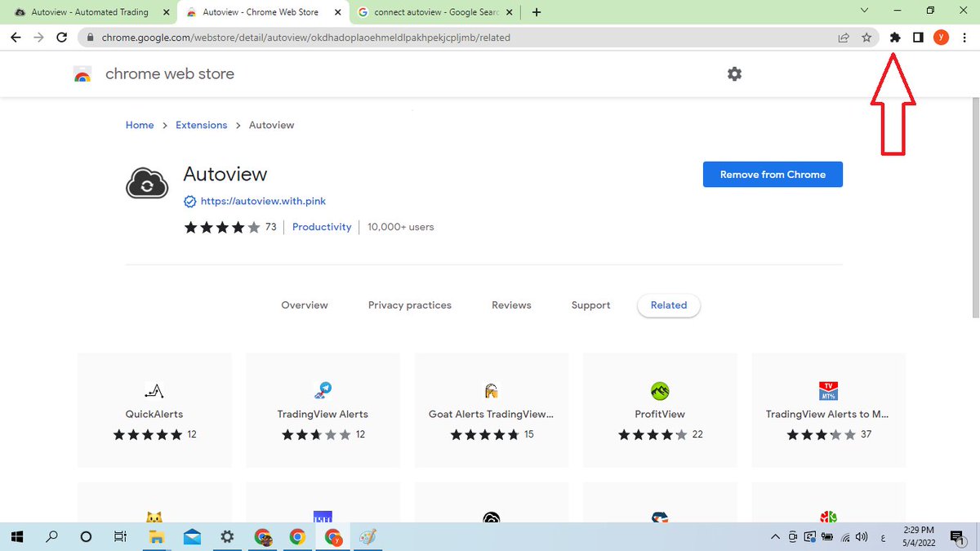Open Chrome Web Store settings gear

pos(734,73)
